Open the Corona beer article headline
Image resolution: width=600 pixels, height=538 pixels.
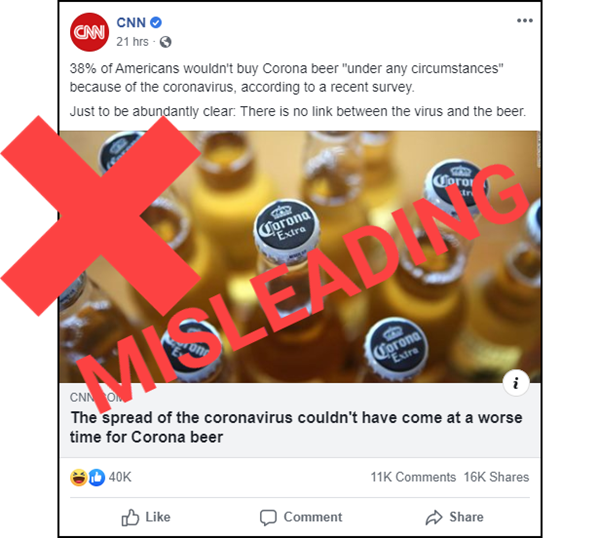(296, 427)
